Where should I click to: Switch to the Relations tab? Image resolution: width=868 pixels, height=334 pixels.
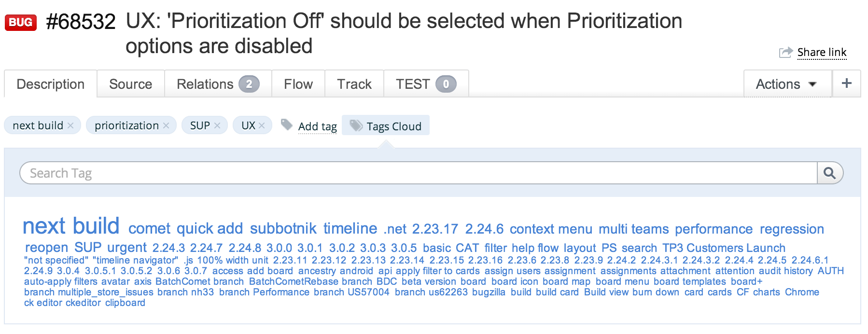(218, 84)
